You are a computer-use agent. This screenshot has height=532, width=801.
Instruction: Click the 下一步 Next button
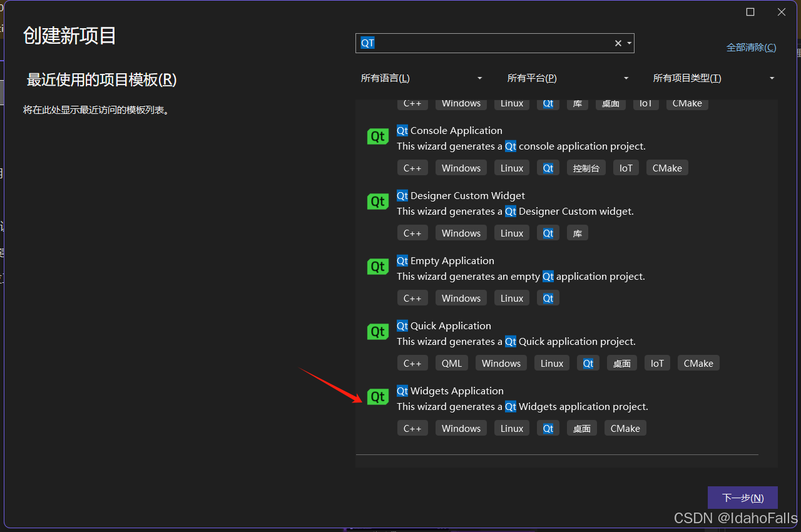(743, 498)
